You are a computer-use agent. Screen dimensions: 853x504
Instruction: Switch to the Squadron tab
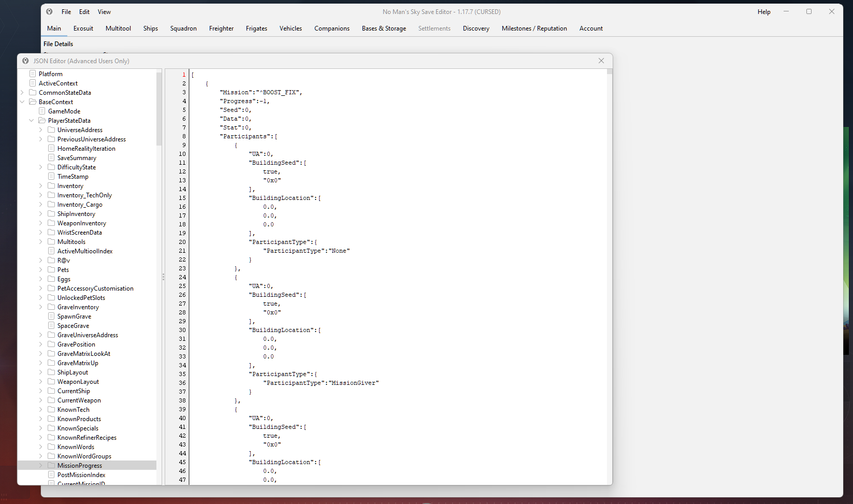click(x=183, y=28)
